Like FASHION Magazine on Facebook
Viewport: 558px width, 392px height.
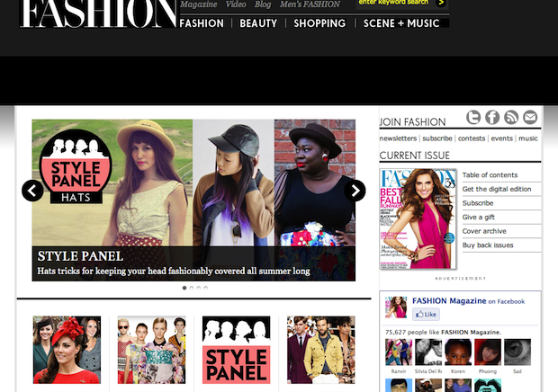(x=426, y=314)
